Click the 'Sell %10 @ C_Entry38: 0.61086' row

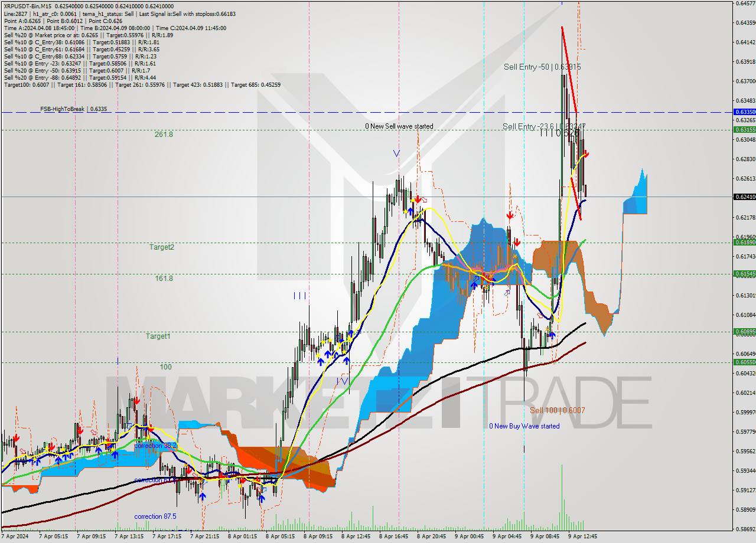[x=82, y=42]
